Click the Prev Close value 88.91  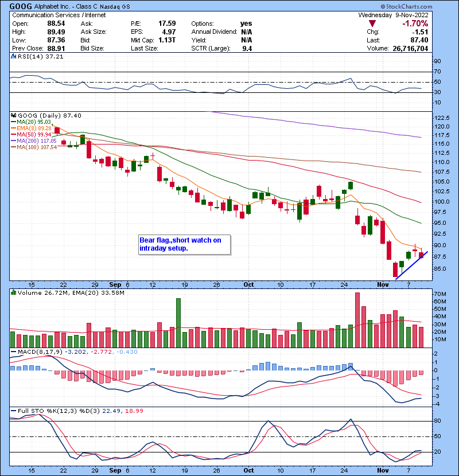pyautogui.click(x=56, y=49)
